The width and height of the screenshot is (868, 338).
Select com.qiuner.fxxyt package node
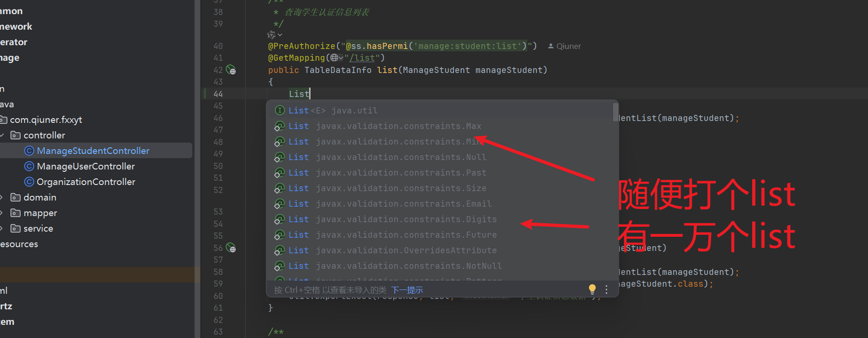click(x=46, y=120)
